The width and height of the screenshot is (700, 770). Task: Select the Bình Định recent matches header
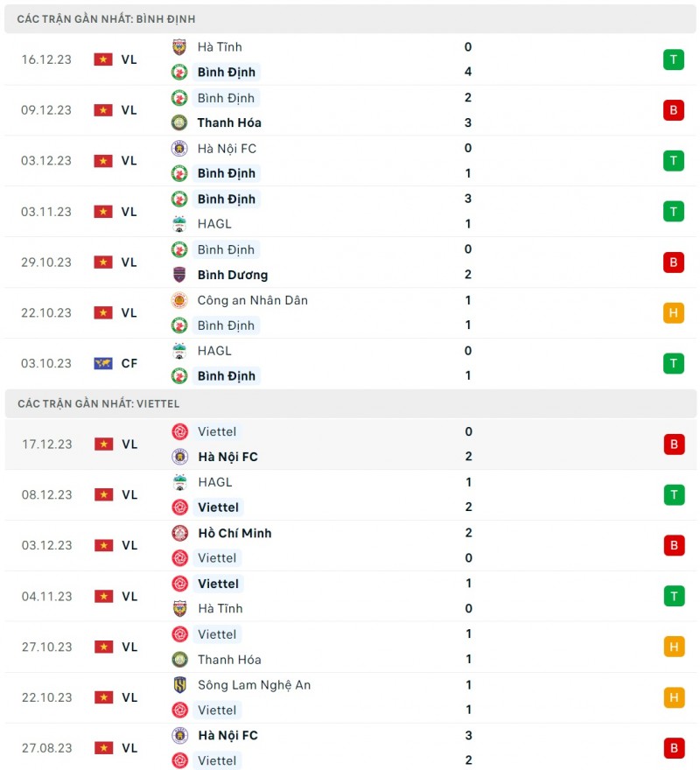(107, 18)
